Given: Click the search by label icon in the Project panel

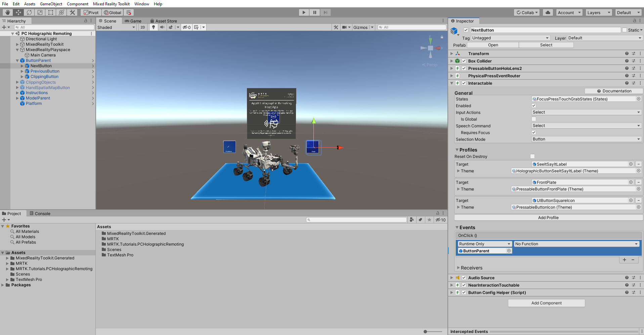Looking at the screenshot, I should [421, 220].
